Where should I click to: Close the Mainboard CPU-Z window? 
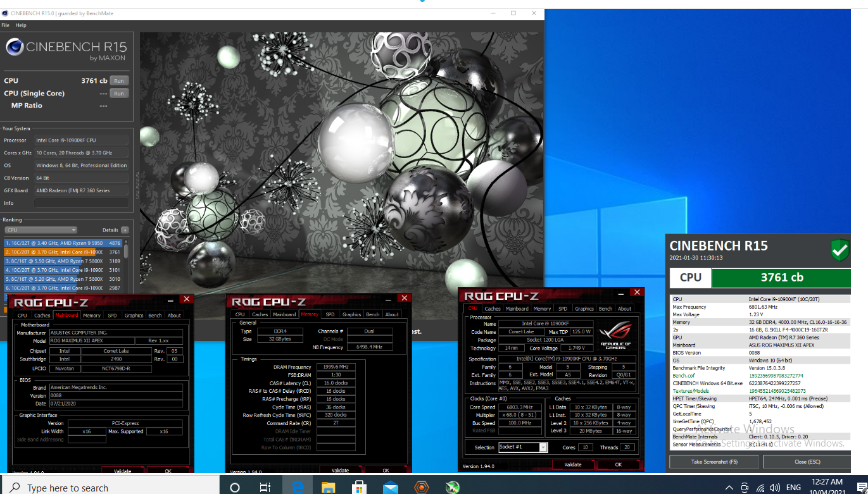point(186,299)
